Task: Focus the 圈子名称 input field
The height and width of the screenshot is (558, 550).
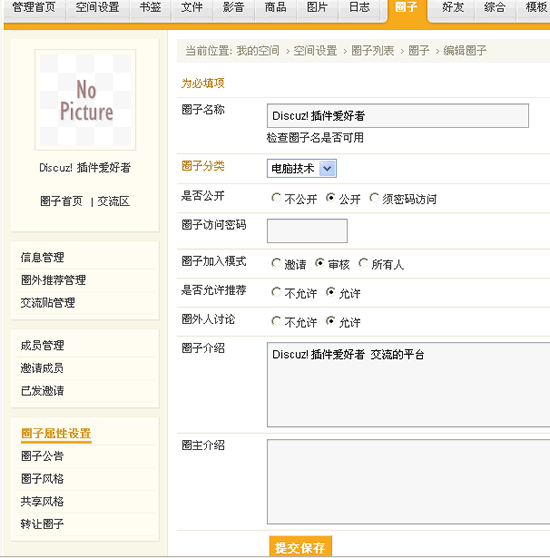Action: pos(398,116)
